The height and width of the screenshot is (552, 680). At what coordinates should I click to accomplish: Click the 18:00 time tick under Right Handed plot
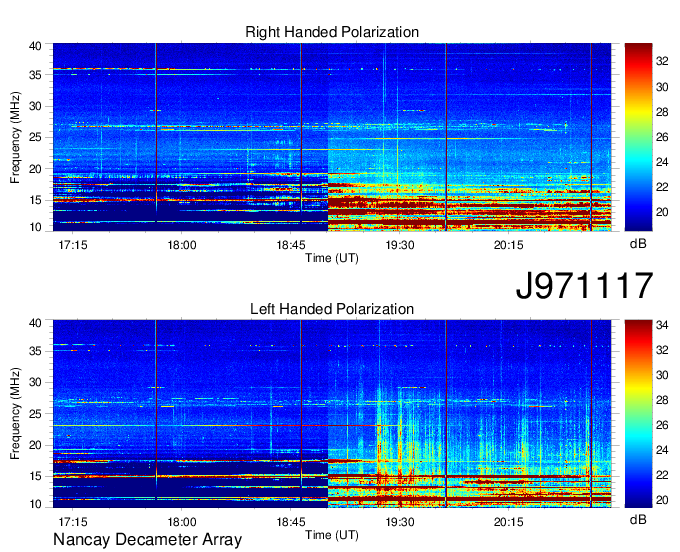tap(182, 245)
